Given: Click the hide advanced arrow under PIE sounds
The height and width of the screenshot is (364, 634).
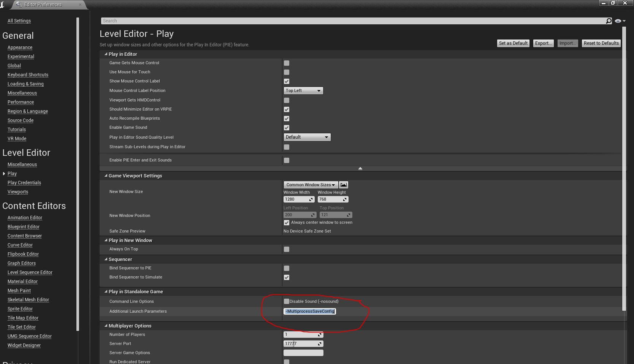Looking at the screenshot, I should (x=360, y=168).
